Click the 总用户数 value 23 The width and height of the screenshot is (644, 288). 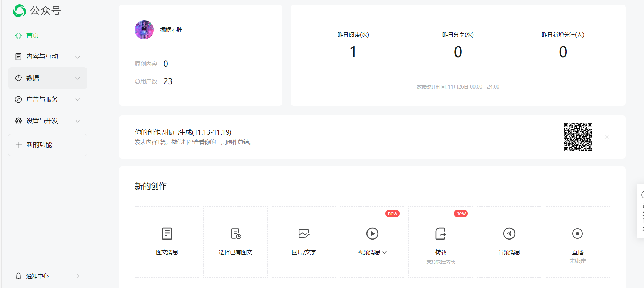point(168,81)
